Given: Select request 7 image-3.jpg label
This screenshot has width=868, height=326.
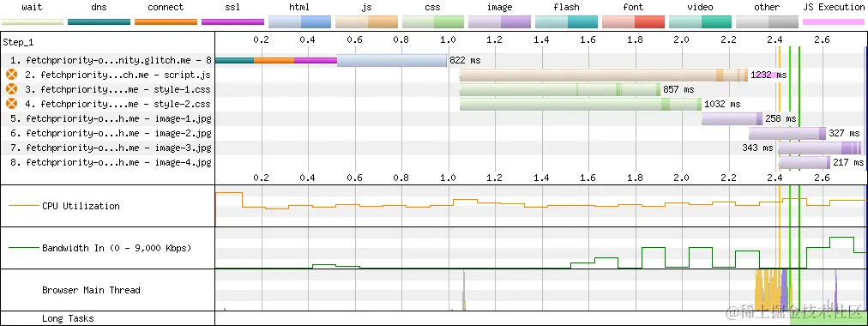Looking at the screenshot, I should tap(112, 148).
